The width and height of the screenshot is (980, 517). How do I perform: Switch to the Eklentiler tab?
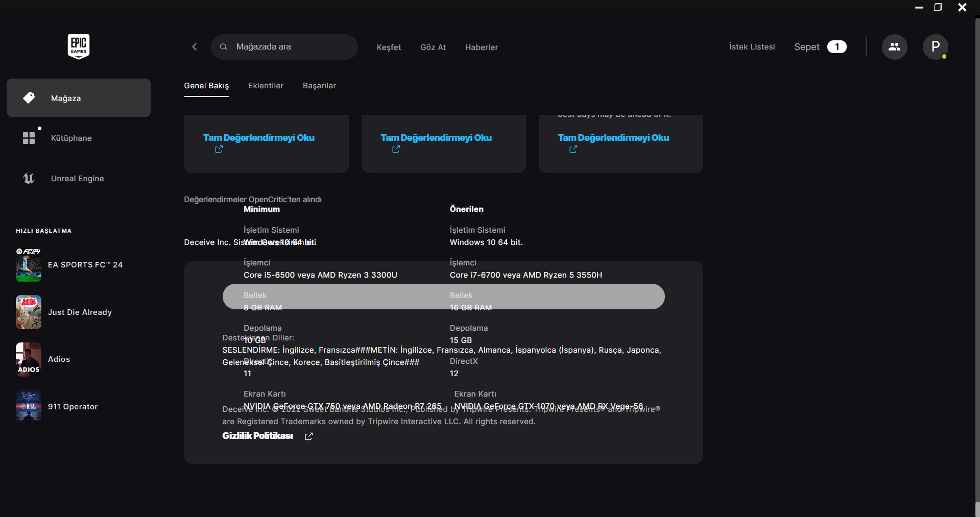pos(266,86)
